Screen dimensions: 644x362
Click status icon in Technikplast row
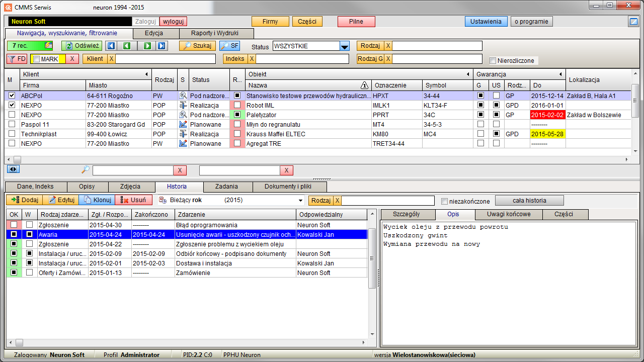[183, 134]
